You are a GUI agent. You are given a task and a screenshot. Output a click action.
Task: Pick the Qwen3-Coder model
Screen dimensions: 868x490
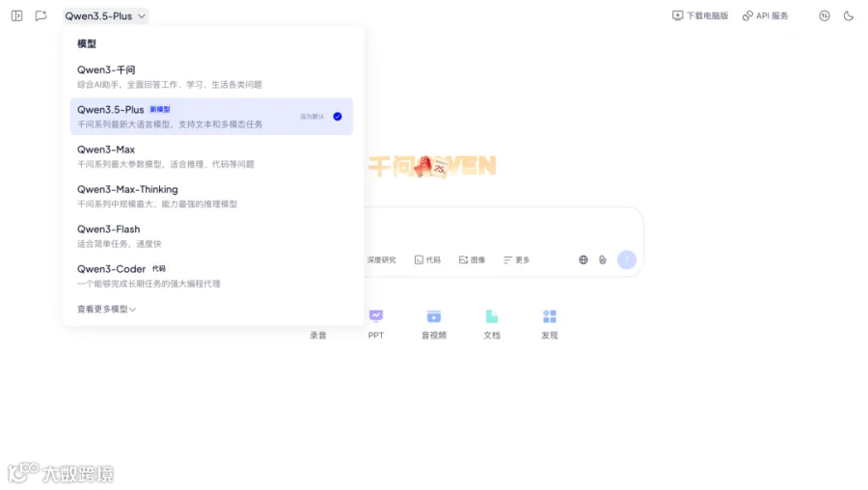click(x=211, y=276)
